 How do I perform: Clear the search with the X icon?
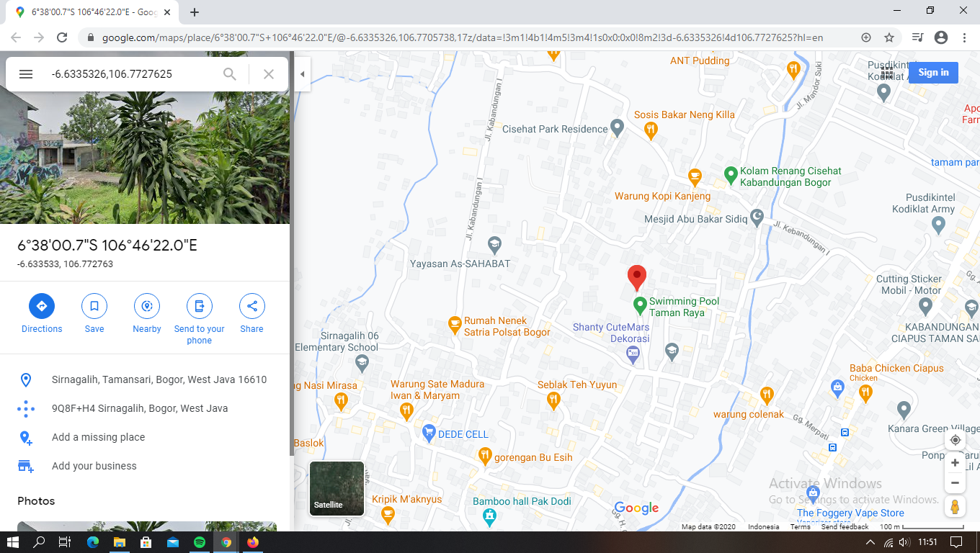tap(269, 74)
